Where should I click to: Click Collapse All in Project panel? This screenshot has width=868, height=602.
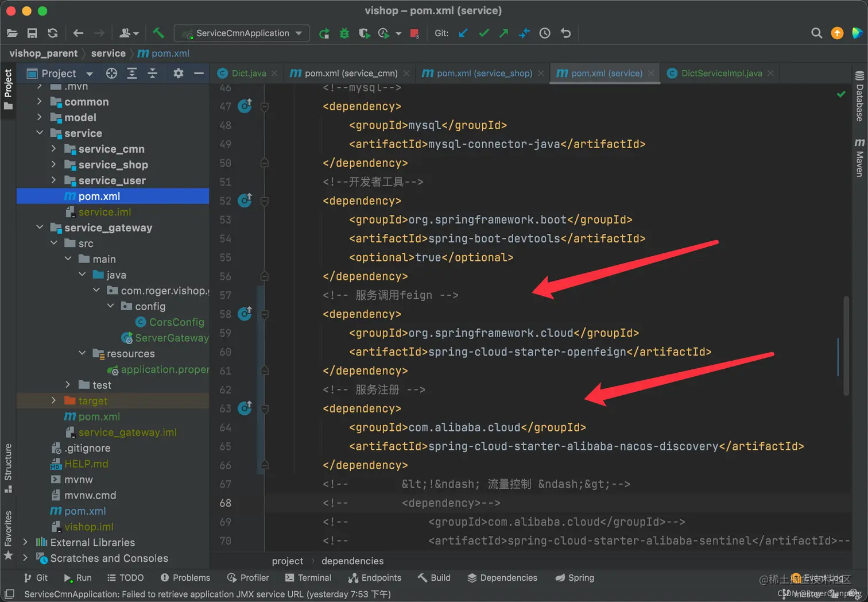coord(153,73)
